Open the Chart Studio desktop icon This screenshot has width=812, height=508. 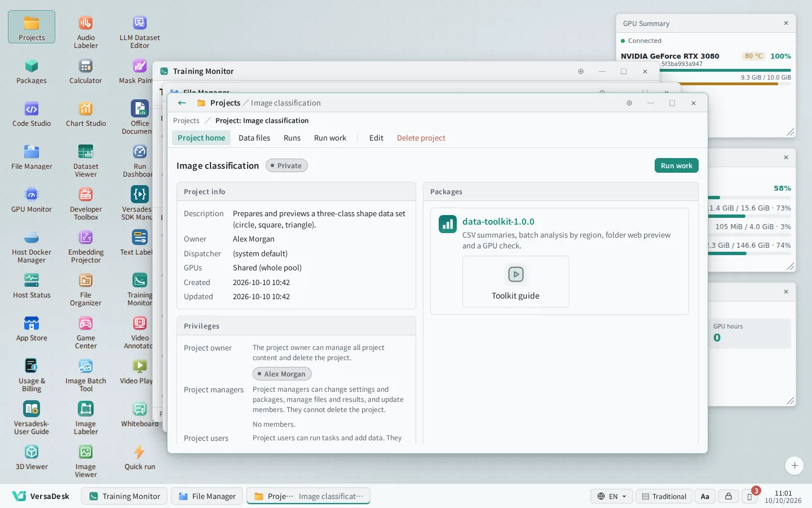tap(86, 114)
